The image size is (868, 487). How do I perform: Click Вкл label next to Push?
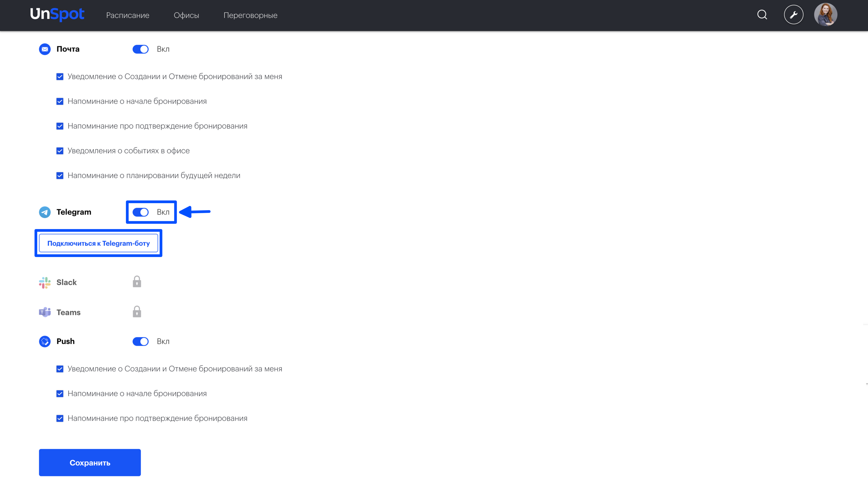coord(163,341)
